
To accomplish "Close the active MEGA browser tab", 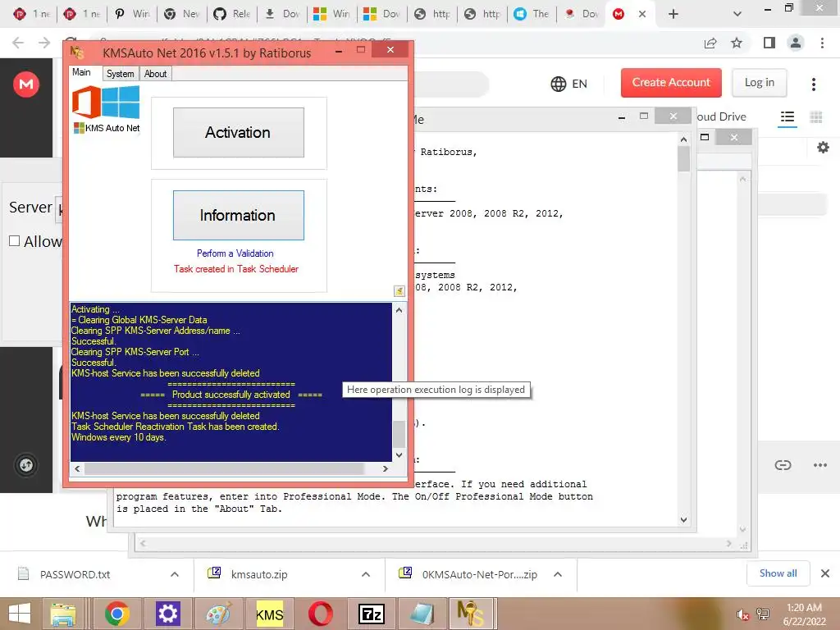I will (x=641, y=14).
